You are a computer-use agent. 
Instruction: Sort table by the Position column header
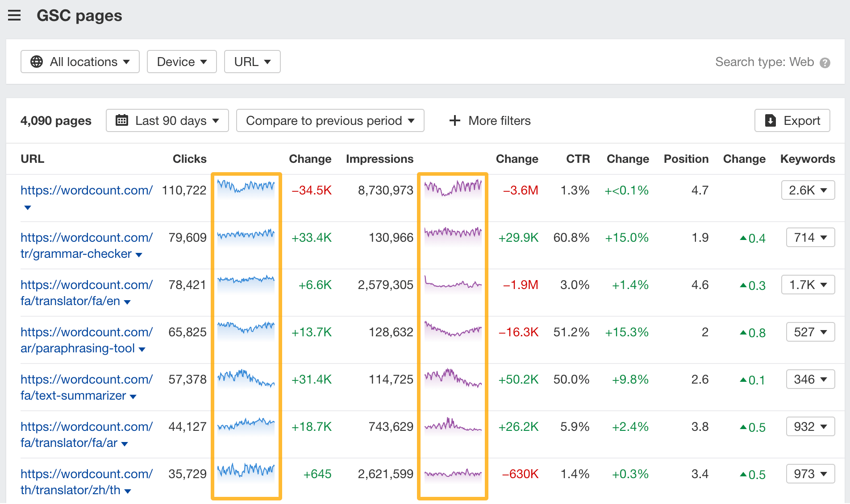tap(686, 159)
